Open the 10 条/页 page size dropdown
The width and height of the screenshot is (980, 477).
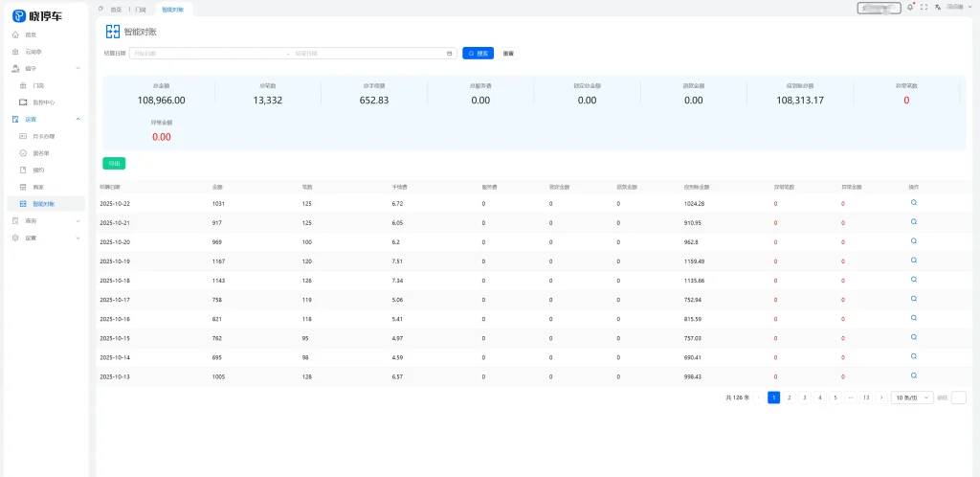(912, 397)
